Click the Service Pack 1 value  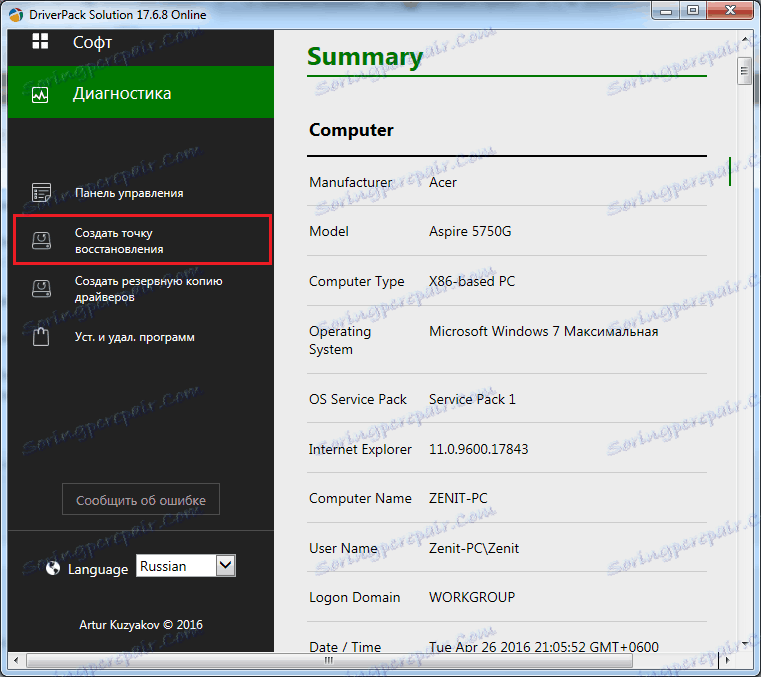coord(472,399)
